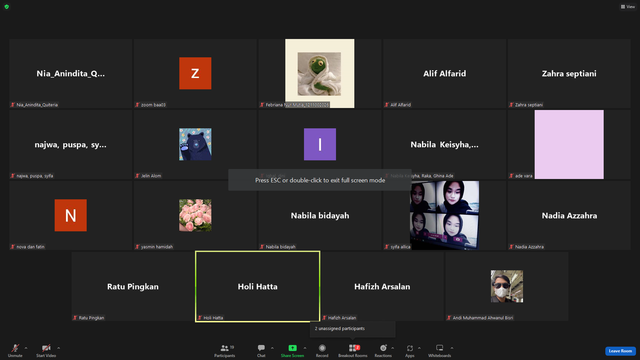Start recording with the Record button

[x=322, y=350]
